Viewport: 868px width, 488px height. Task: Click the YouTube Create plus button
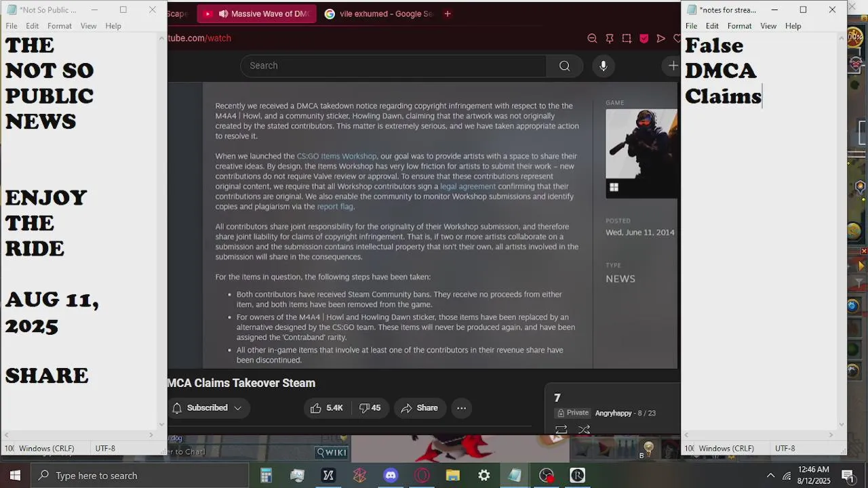click(672, 66)
